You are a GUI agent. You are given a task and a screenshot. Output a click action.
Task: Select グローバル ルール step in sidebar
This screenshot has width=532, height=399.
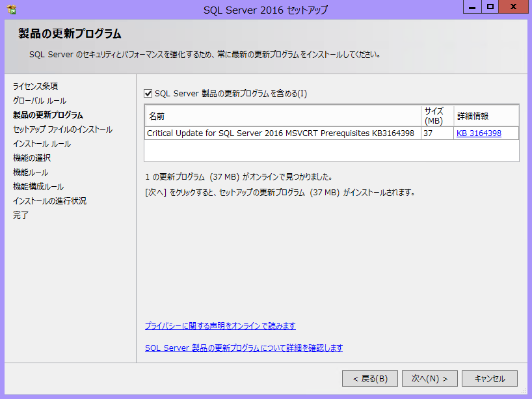click(x=40, y=101)
